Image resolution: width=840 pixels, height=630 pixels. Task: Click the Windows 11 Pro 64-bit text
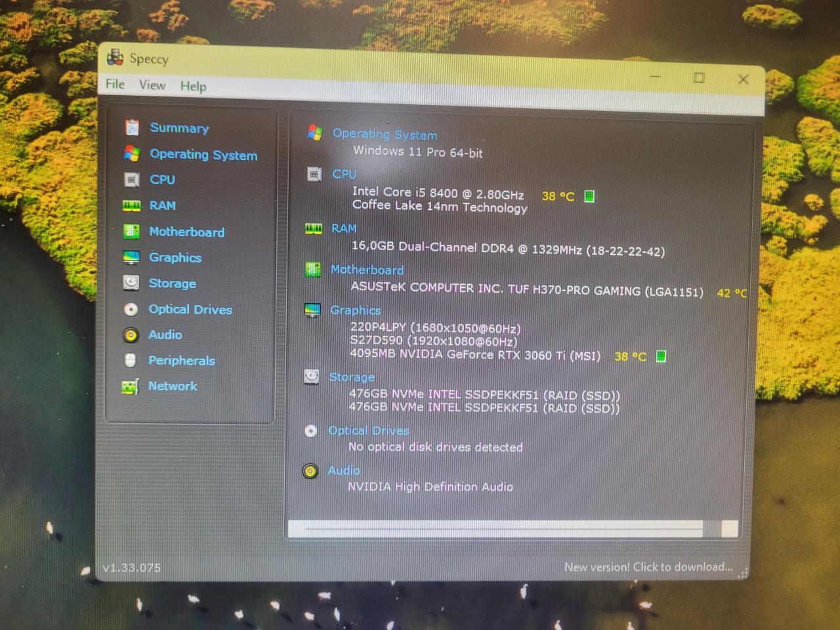coord(417,152)
